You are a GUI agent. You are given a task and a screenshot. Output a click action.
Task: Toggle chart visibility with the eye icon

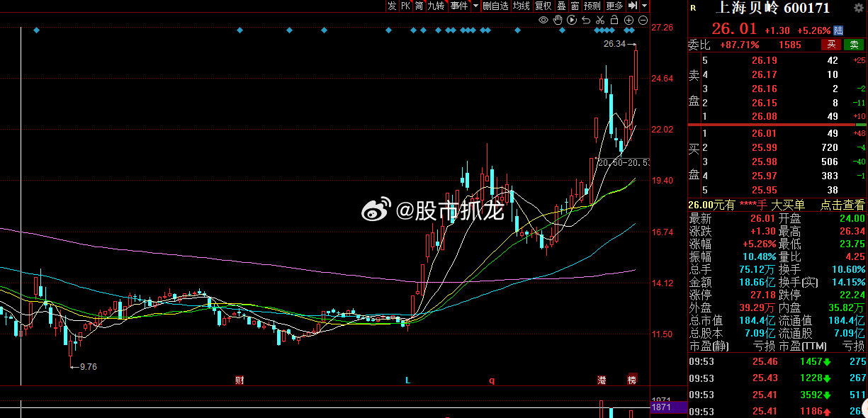point(543,20)
